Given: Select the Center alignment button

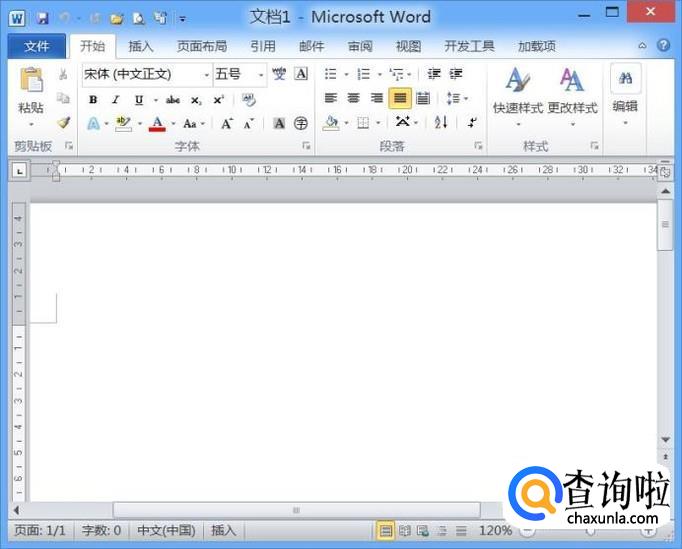Looking at the screenshot, I should tap(353, 98).
